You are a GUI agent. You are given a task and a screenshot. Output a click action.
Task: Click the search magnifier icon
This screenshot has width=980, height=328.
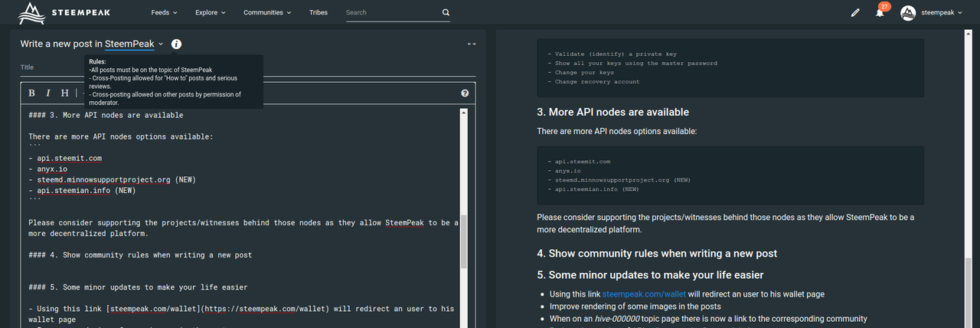tap(446, 13)
